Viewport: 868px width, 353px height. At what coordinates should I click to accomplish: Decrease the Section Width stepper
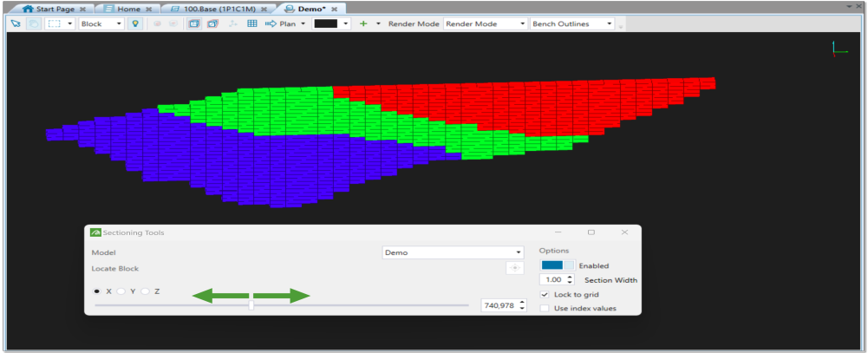click(571, 283)
